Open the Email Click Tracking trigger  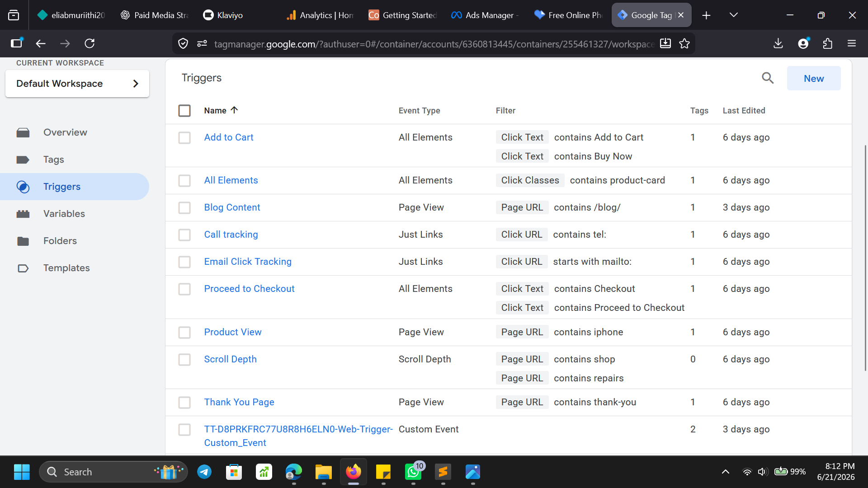click(x=248, y=262)
